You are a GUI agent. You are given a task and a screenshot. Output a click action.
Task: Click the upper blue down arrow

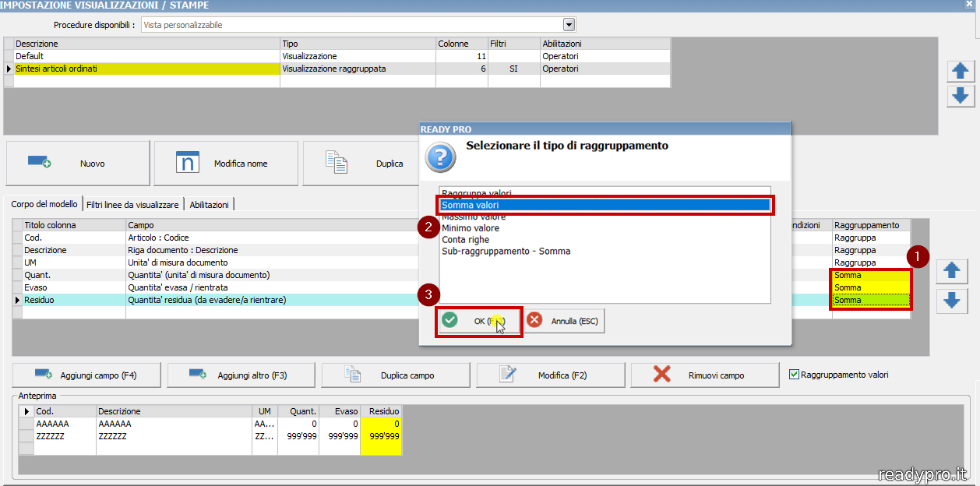click(961, 96)
